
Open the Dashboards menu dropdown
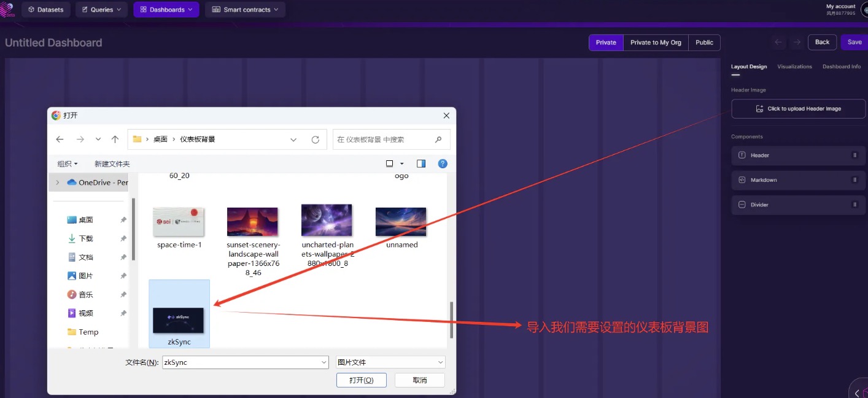click(x=166, y=10)
